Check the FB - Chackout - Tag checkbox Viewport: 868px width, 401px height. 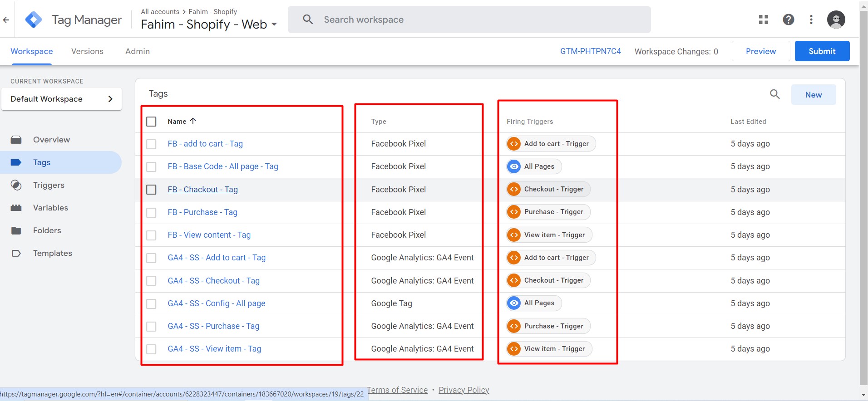point(151,190)
